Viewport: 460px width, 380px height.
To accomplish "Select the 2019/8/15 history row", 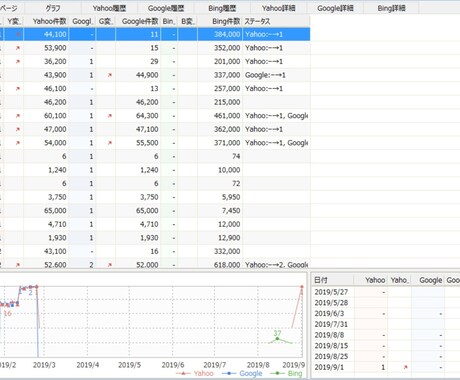I will coord(386,346).
